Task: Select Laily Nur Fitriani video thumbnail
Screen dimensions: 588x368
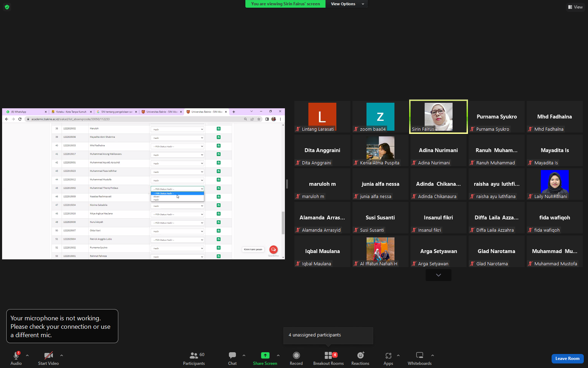Action: pos(554,184)
